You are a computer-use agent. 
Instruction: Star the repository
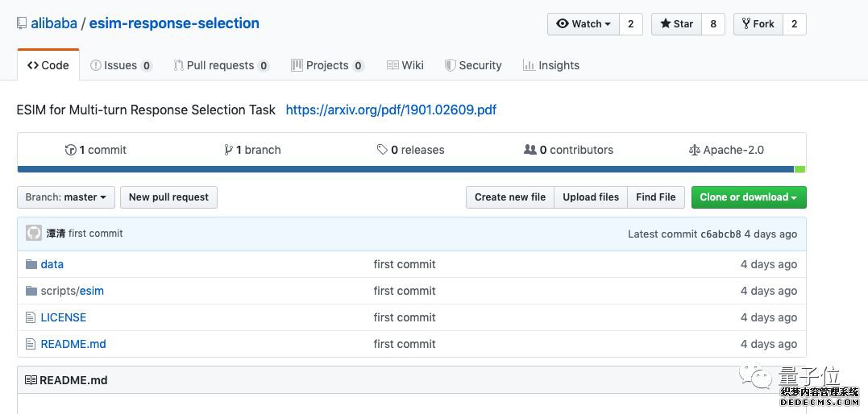pos(676,24)
